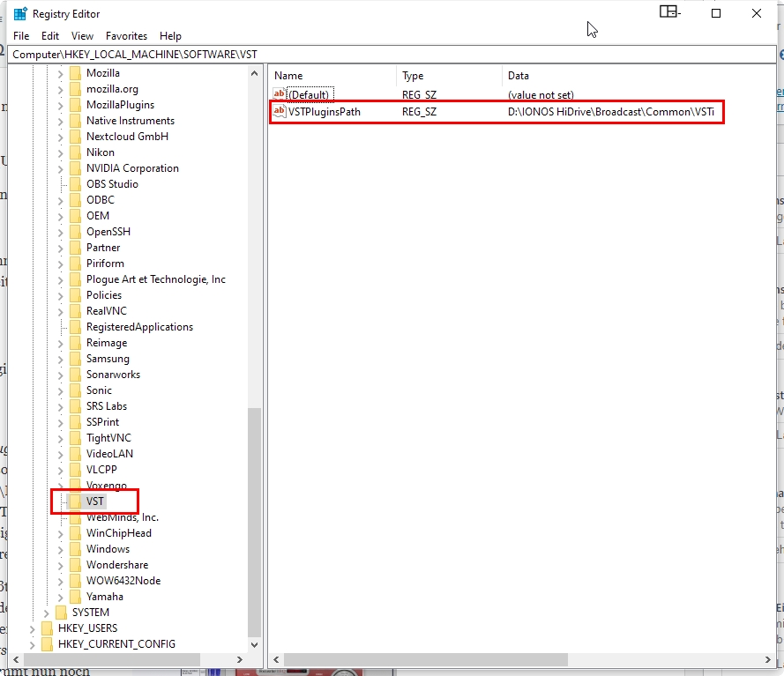
Task: Open the File menu
Action: 21,36
